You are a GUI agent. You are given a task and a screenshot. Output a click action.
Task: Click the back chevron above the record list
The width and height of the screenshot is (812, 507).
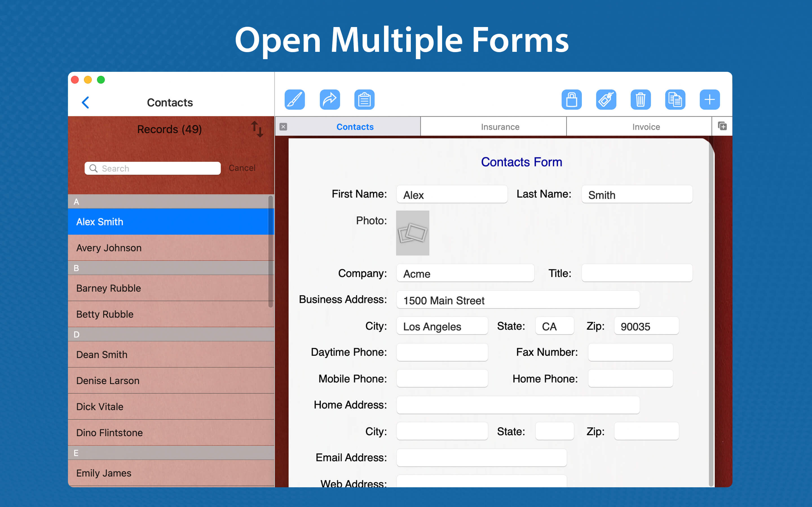(x=86, y=102)
